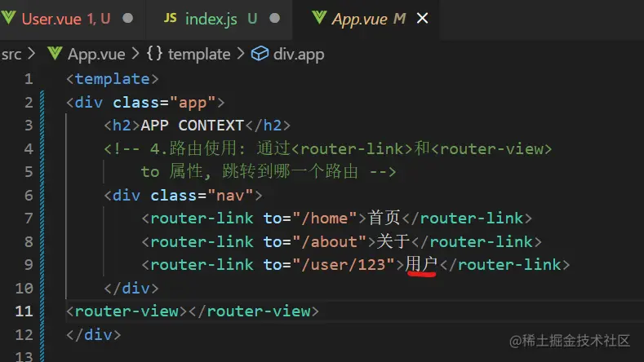644x362 pixels.
Task: Click the comment on line 4
Action: (x=328, y=148)
